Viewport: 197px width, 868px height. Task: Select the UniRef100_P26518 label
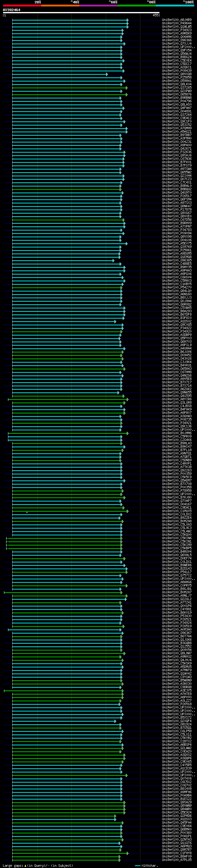click(x=177, y=704)
